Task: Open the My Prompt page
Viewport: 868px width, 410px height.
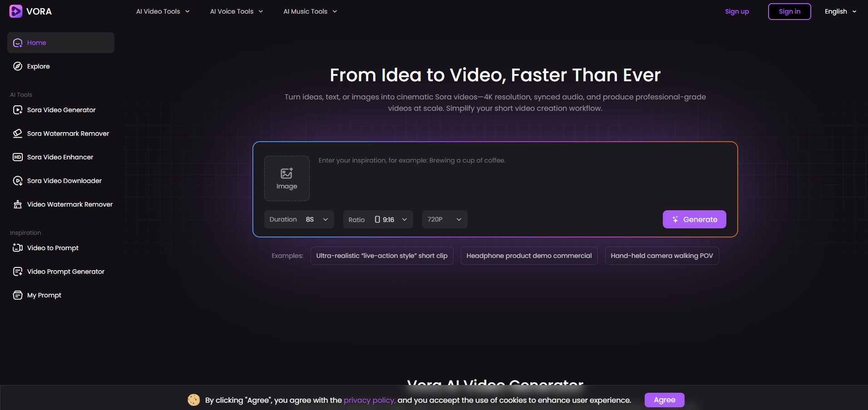Action: [x=44, y=295]
